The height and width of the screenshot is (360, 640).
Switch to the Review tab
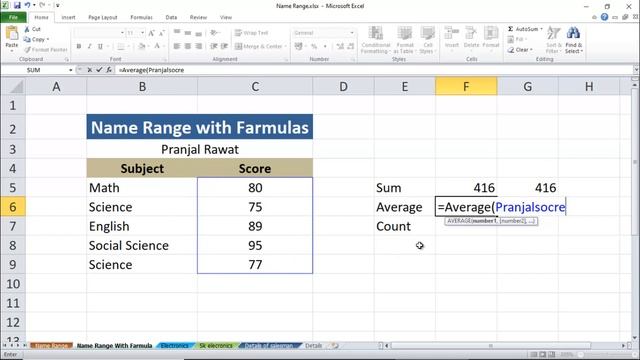tap(198, 18)
